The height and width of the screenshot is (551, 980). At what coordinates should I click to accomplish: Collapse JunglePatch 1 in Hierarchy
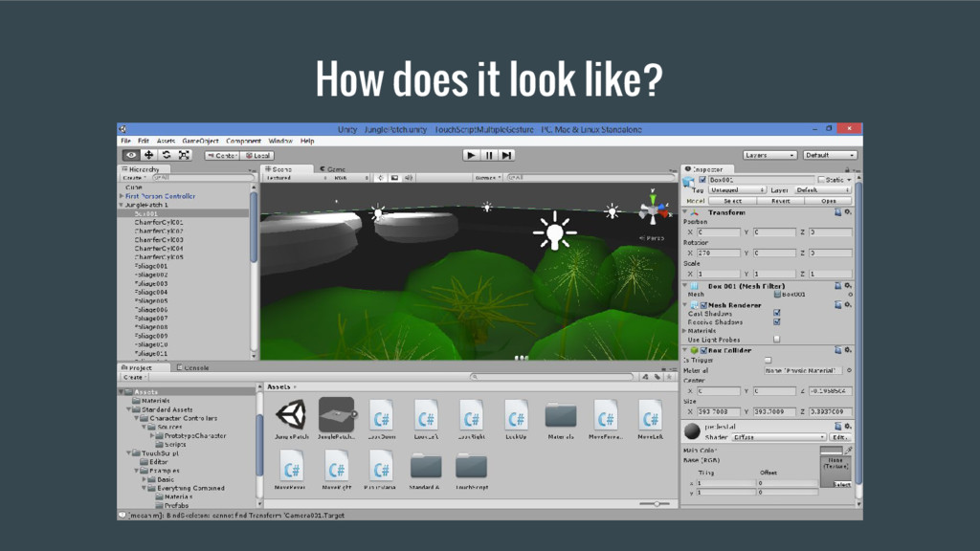(122, 205)
